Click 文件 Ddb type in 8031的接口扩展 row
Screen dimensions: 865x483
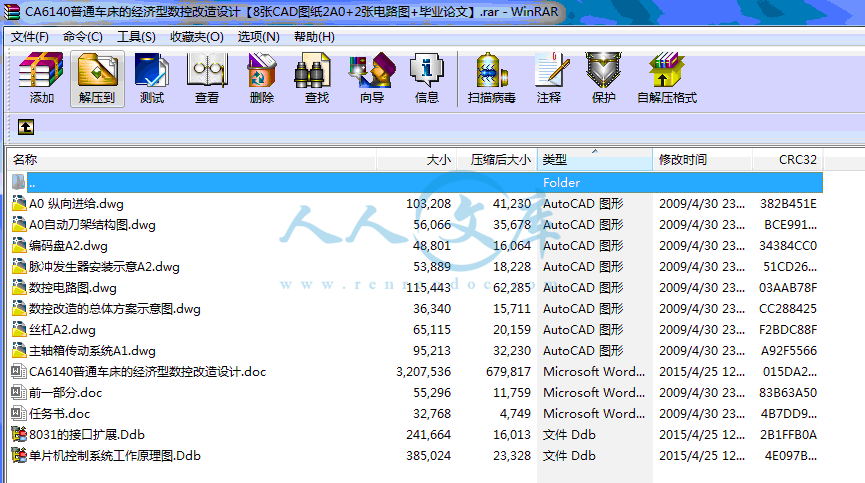[x=569, y=434]
